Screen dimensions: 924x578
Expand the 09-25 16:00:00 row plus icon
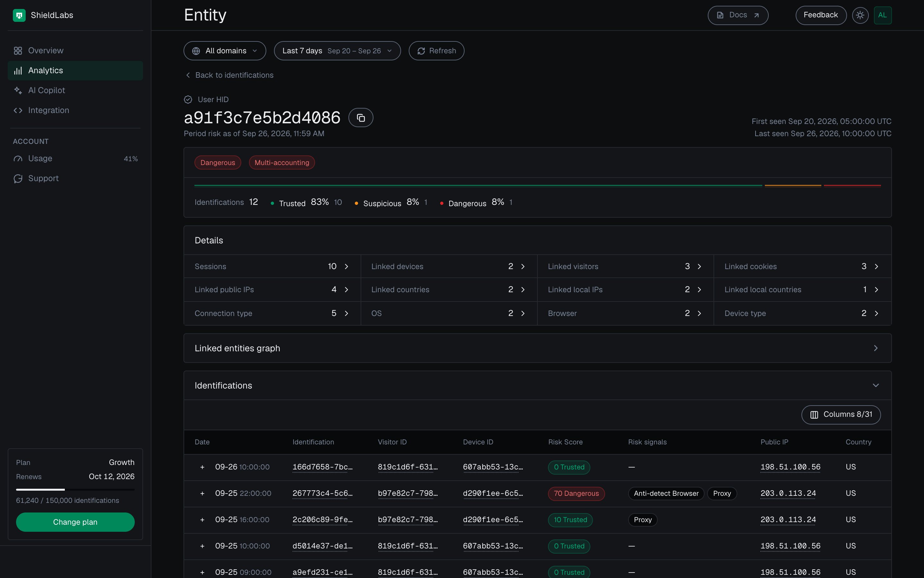(x=202, y=520)
